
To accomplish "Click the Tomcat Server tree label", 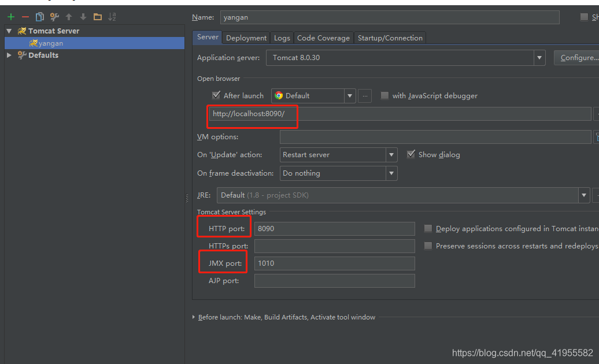I will (x=54, y=31).
